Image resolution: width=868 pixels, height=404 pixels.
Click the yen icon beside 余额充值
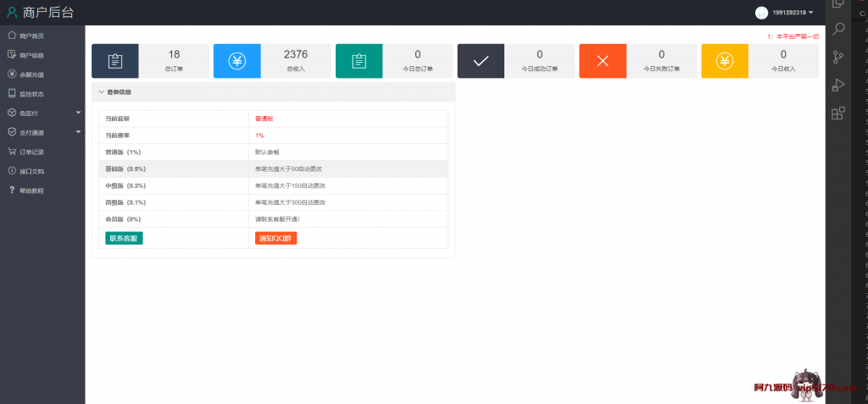click(x=11, y=75)
